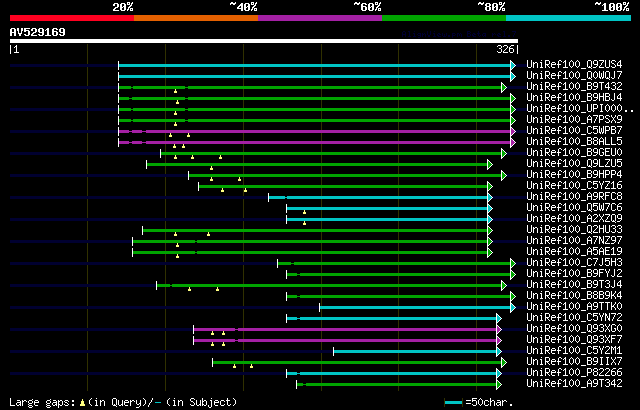The height and width of the screenshot is (410, 640).
Task: Click the purple alignment bar for C5WPB7
Action: [314, 131]
